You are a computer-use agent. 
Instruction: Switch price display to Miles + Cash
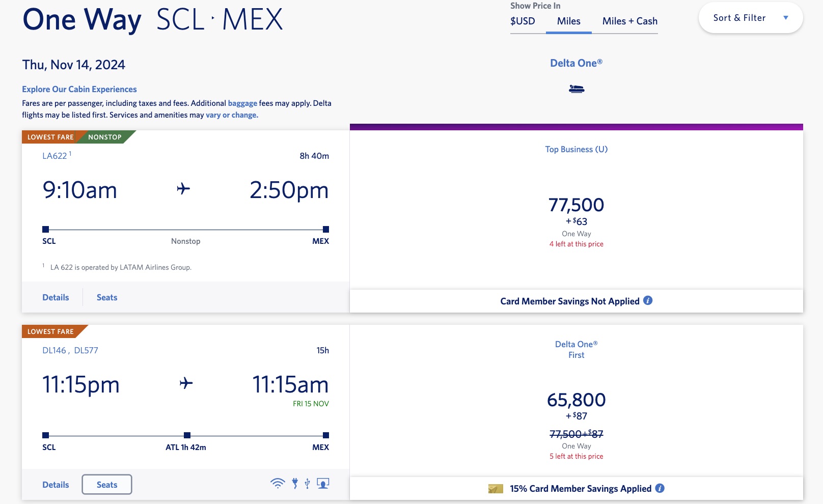tap(629, 21)
